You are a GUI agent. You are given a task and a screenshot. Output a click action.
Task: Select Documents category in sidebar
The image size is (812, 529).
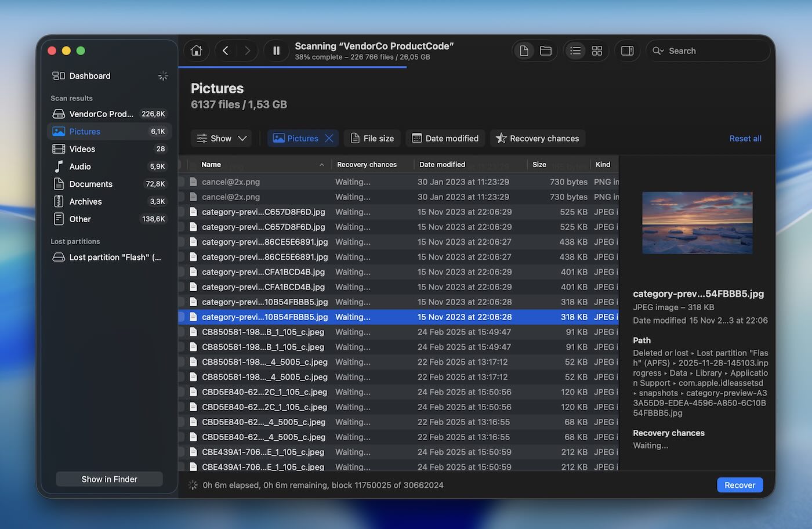[109, 184]
